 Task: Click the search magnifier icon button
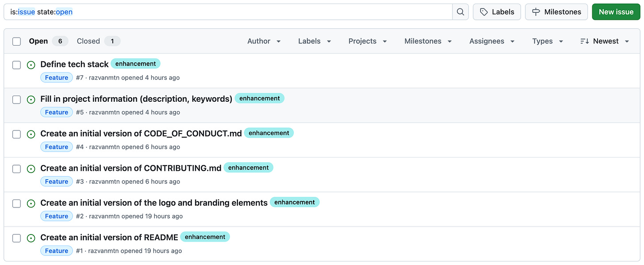(x=460, y=12)
